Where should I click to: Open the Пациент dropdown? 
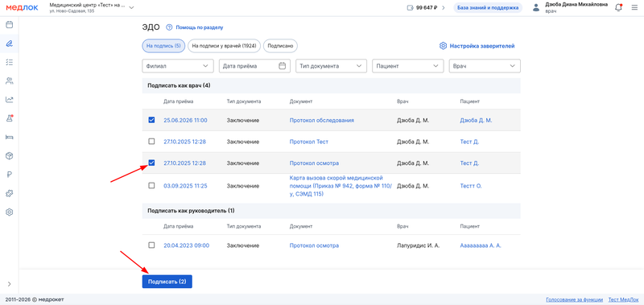[x=408, y=66]
